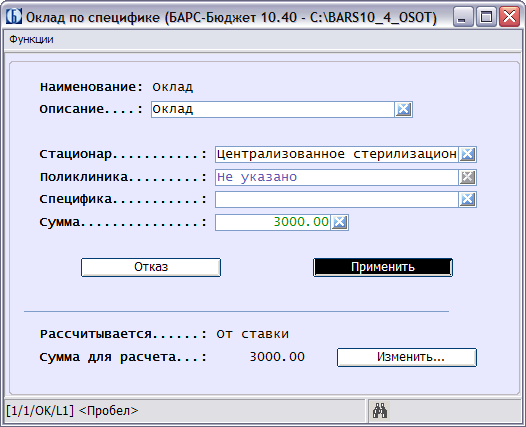Click the Наименование: label

click(91, 87)
